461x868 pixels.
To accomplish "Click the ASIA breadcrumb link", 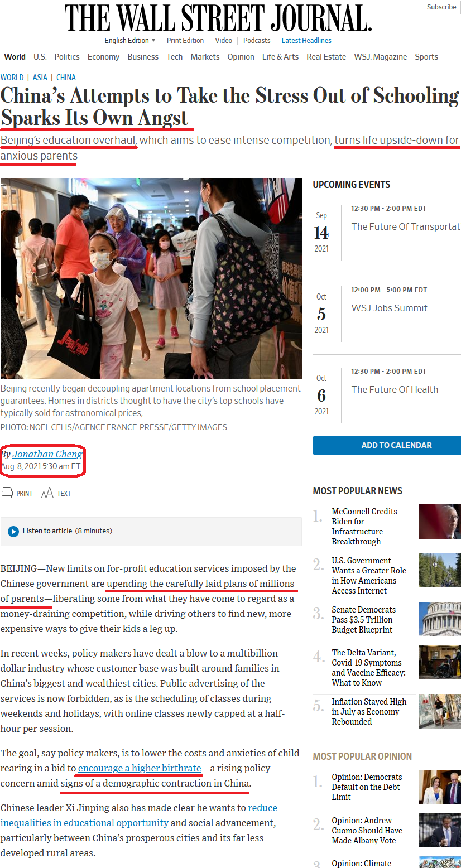I will click(x=40, y=78).
